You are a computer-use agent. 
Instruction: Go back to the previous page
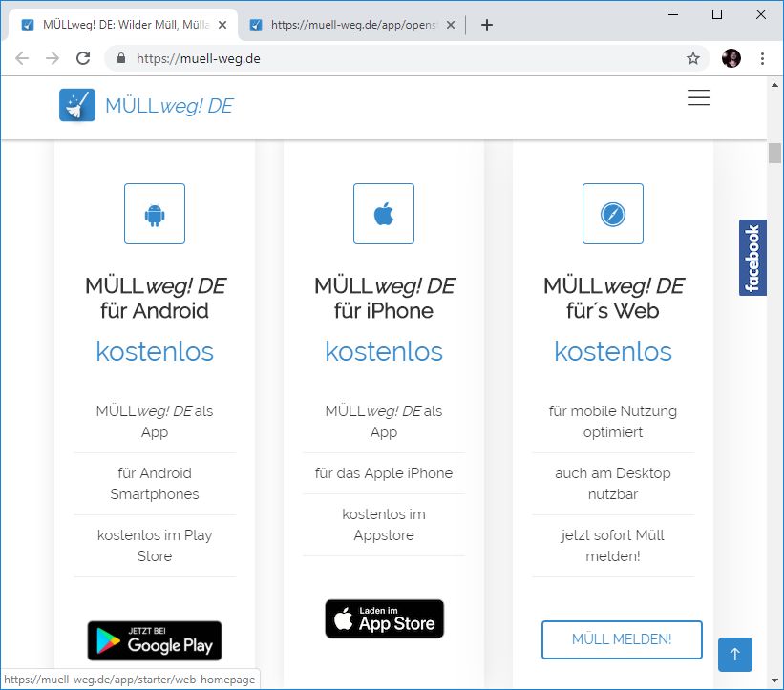tap(22, 58)
